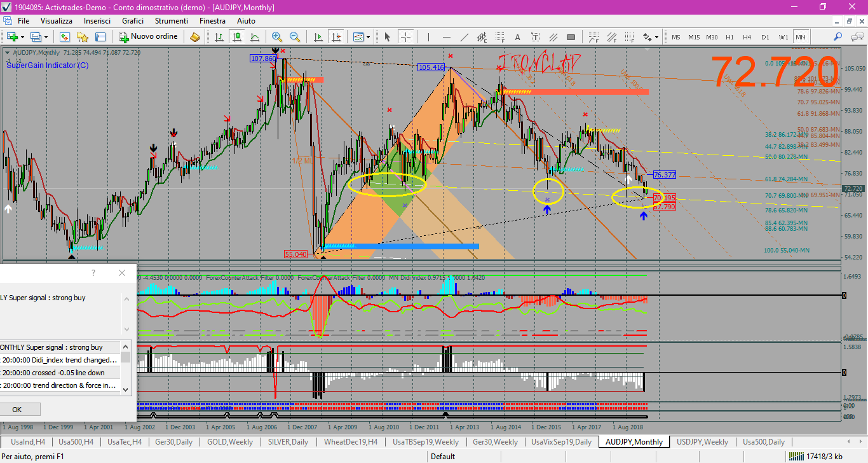Switch to the USDJPY,Weekly chart tab
Viewport: 868px width, 463px height.
[702, 441]
